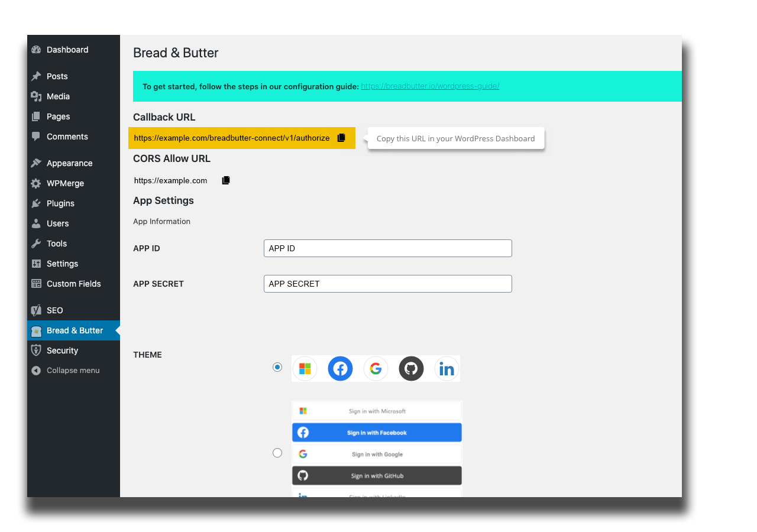Image resolution: width=757 pixels, height=532 pixels.
Task: Click the Callback URL text in yellow box
Action: [232, 138]
